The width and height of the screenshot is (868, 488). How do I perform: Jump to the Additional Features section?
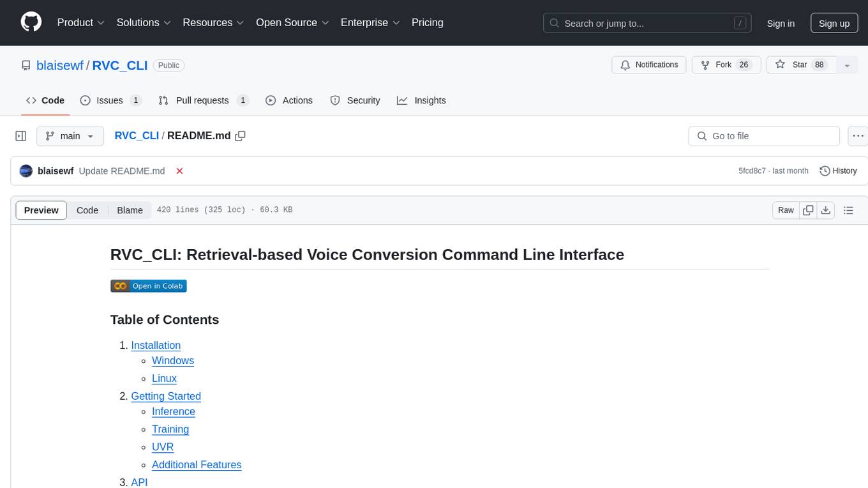[197, 466]
